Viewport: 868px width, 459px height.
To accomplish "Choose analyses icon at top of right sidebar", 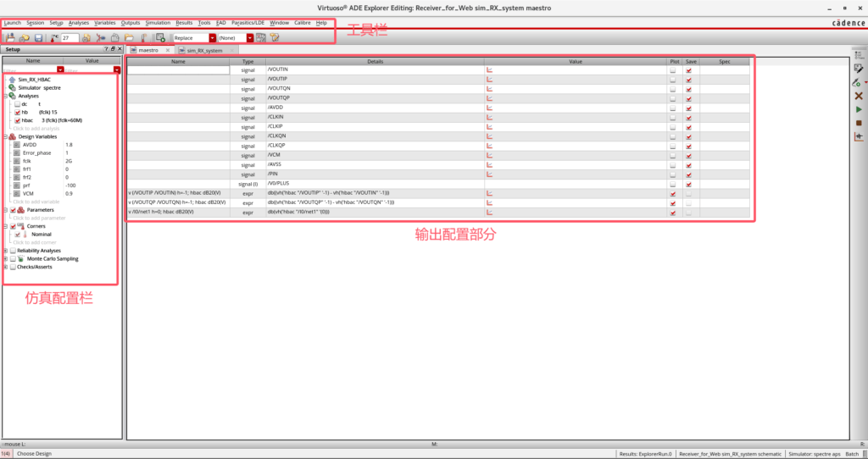I will click(859, 55).
